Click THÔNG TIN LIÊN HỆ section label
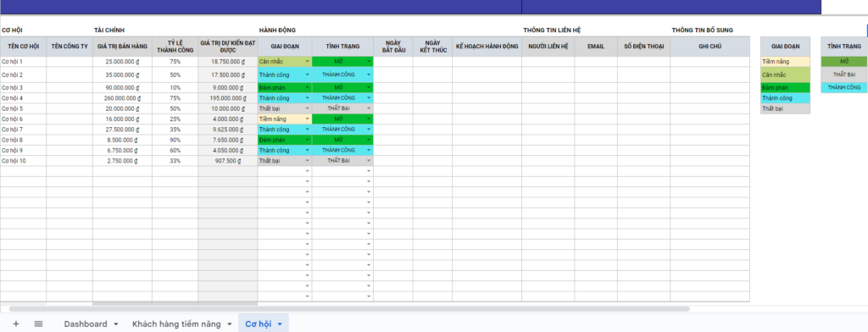Image resolution: width=868 pixels, height=332 pixels. 552,30
